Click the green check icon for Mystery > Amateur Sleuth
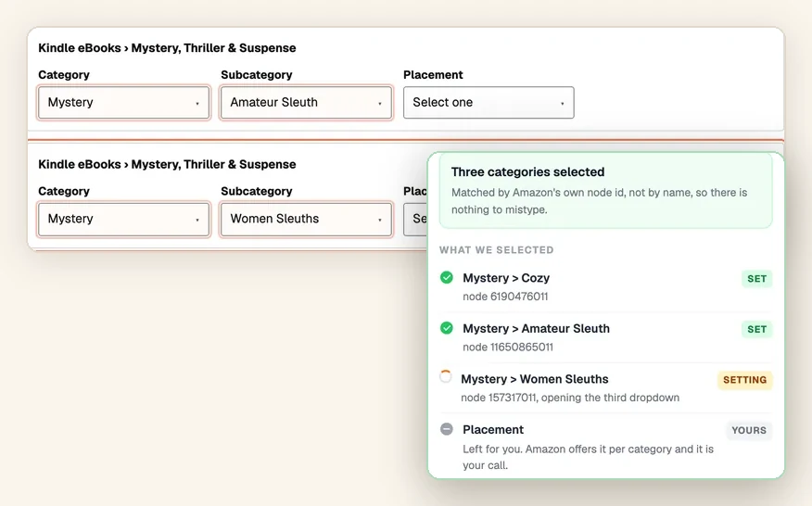The image size is (812, 506). (447, 328)
